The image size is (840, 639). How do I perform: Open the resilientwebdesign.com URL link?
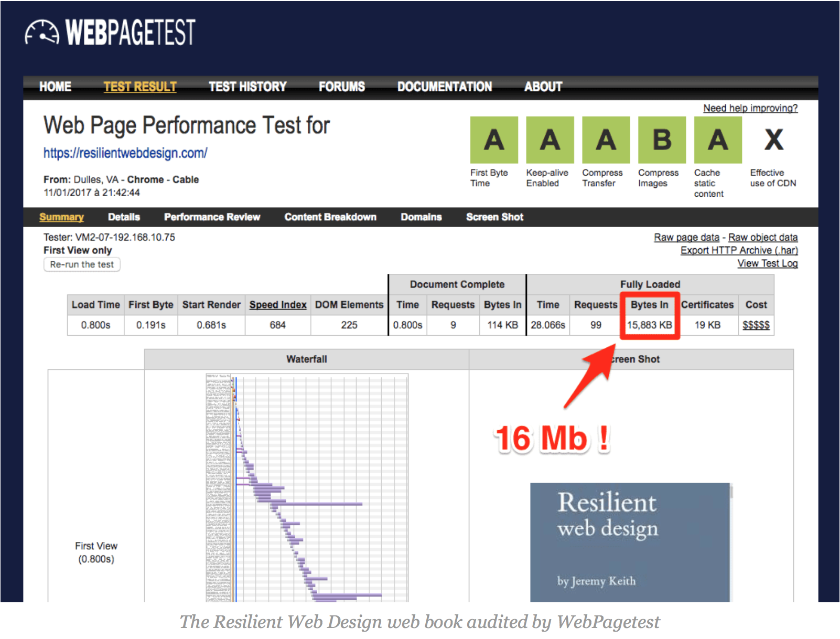(x=125, y=153)
